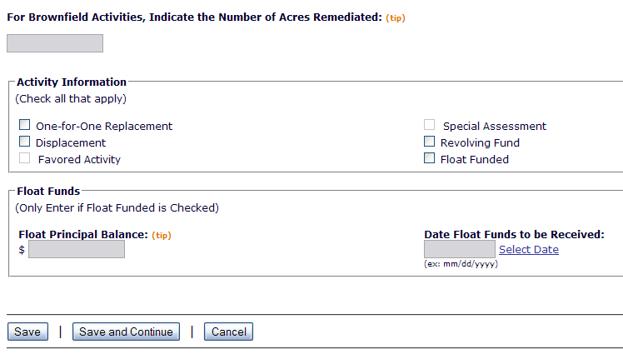Viewport: 623px width, 364px height.
Task: Click the Displacement label text
Action: coord(71,143)
